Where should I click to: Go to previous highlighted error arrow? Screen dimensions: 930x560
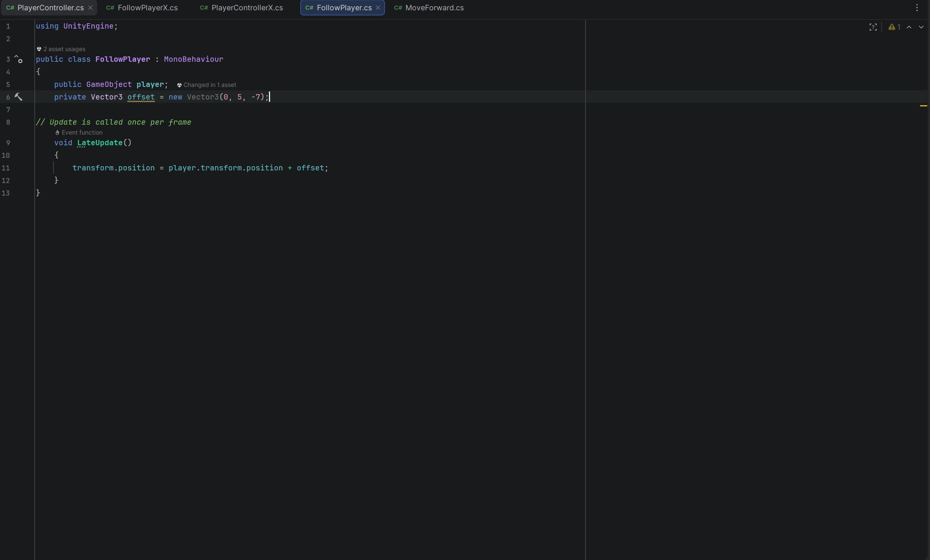click(x=909, y=27)
